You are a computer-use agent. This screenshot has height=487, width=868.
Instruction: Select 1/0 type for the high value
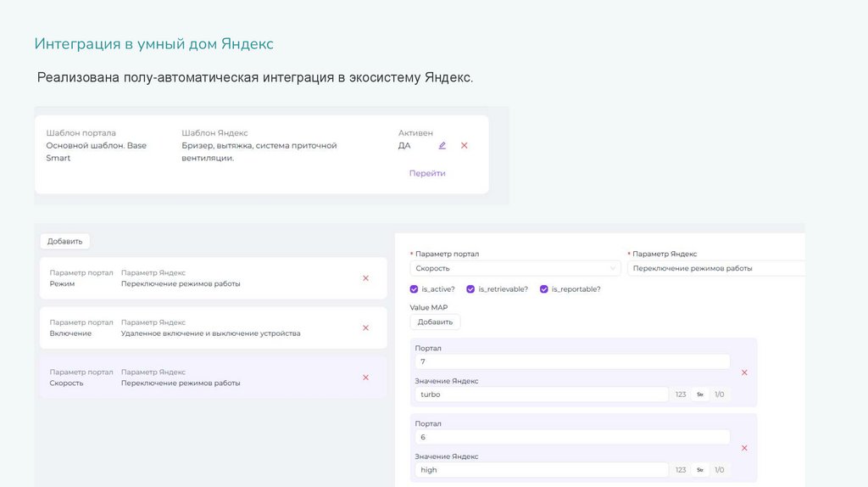[x=719, y=470]
